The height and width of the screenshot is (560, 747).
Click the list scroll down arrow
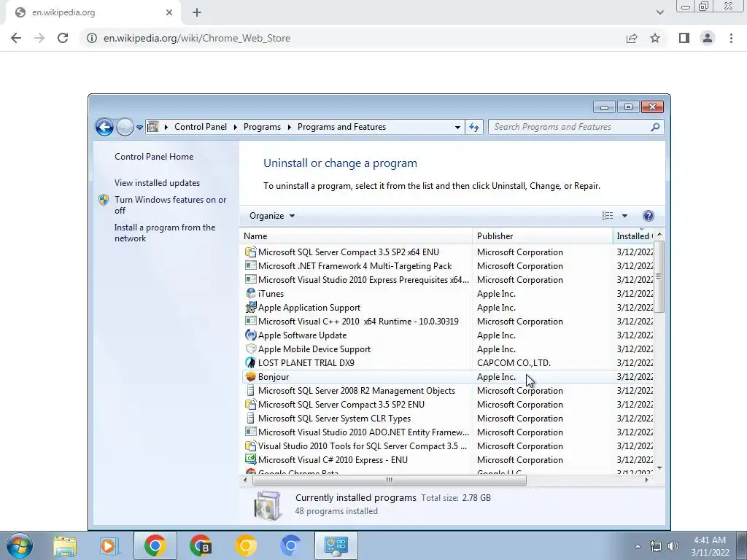coord(659,469)
